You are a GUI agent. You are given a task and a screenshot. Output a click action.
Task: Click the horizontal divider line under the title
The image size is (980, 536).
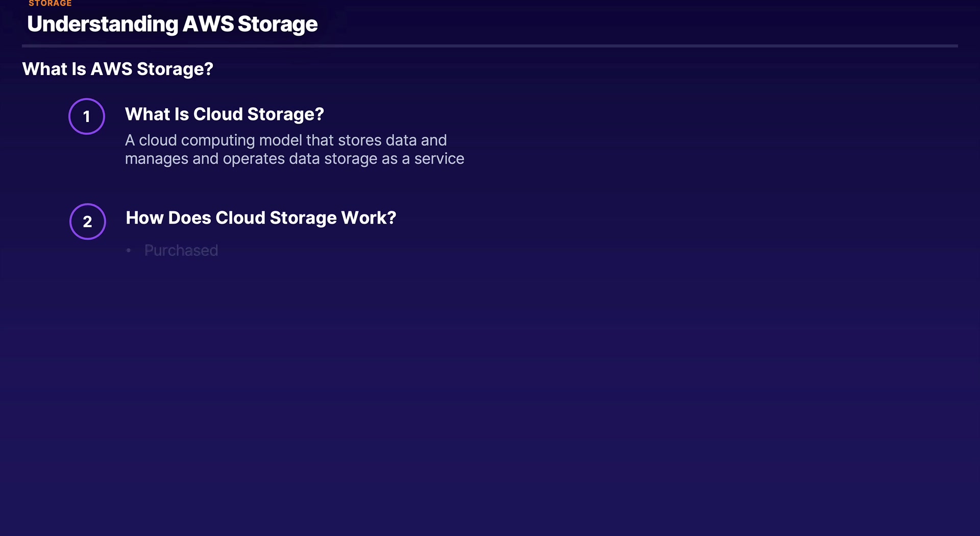[490, 46]
